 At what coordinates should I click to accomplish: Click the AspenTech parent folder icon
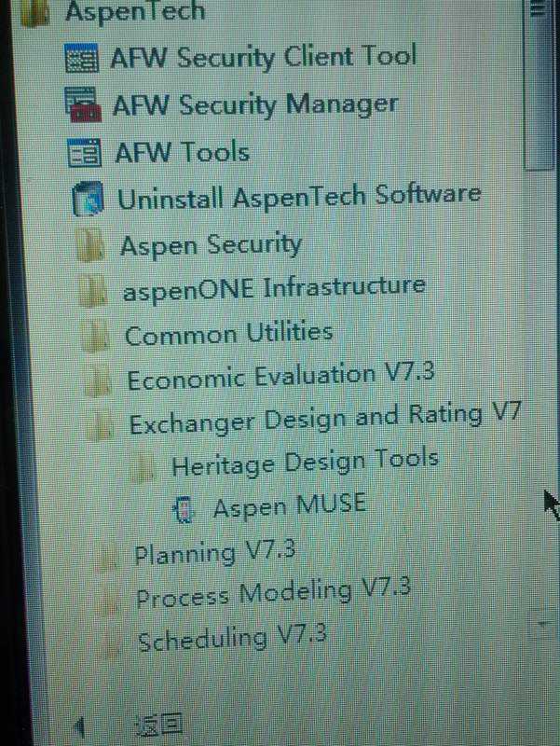[x=34, y=13]
